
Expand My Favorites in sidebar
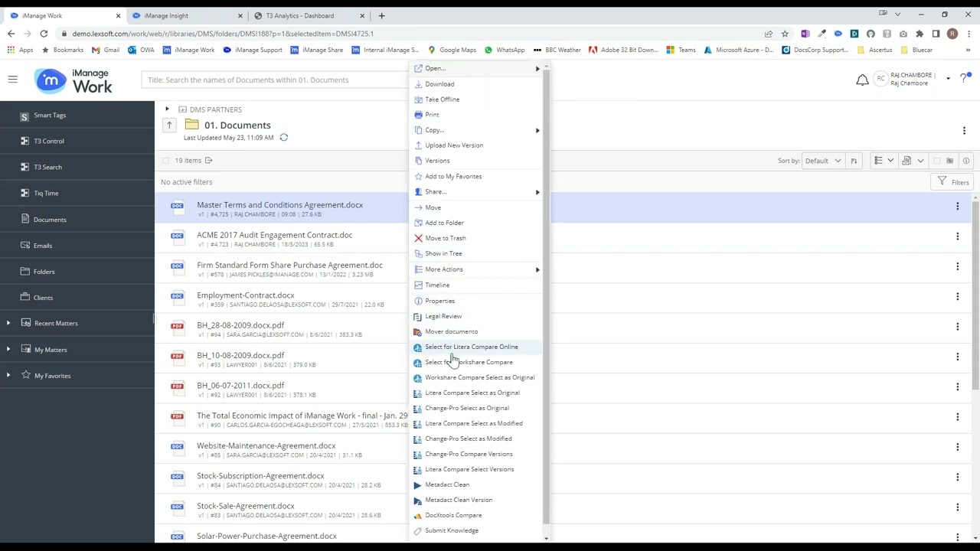(8, 376)
